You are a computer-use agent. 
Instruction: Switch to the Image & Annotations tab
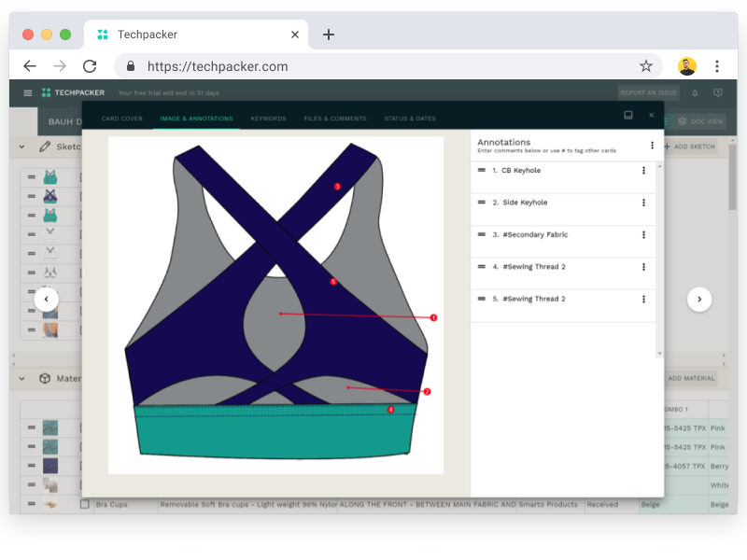tap(196, 119)
